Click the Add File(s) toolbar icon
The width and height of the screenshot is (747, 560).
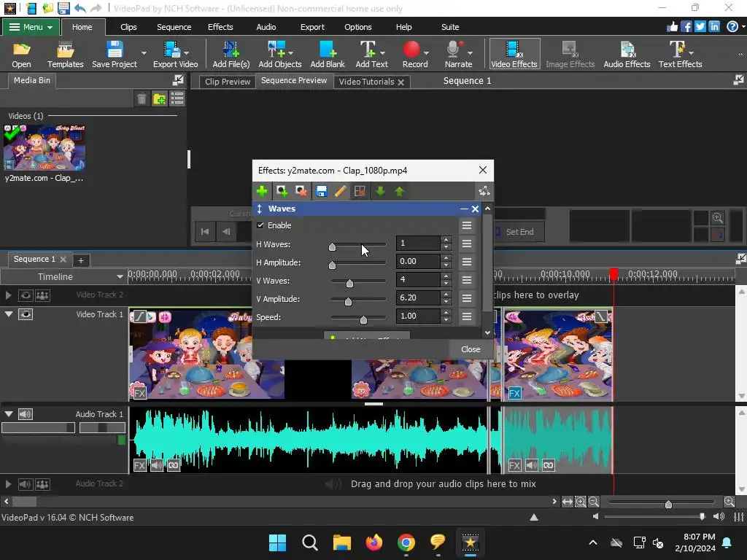click(x=231, y=54)
